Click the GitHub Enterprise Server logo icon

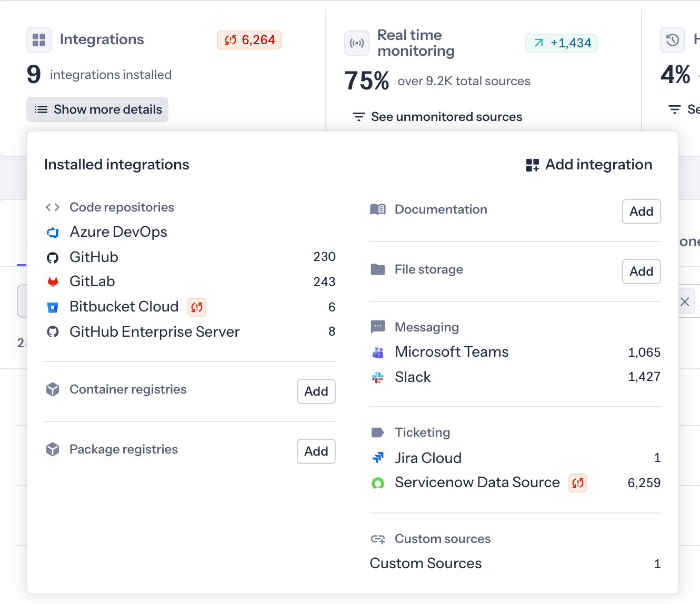53,332
